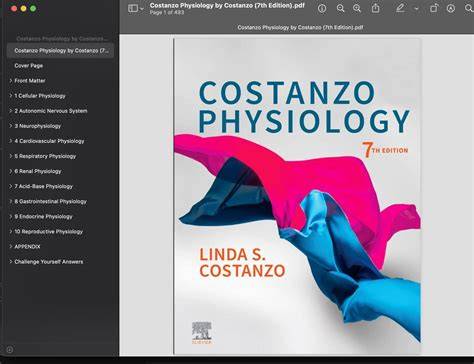474x364 pixels.
Task: Open the sidebar view menu icon
Action: click(x=133, y=8)
